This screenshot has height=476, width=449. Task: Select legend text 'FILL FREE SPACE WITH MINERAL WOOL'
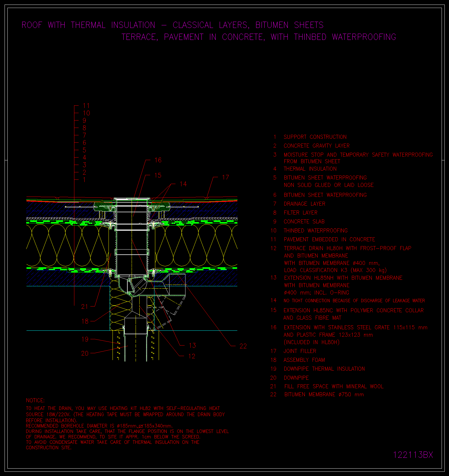(334, 387)
